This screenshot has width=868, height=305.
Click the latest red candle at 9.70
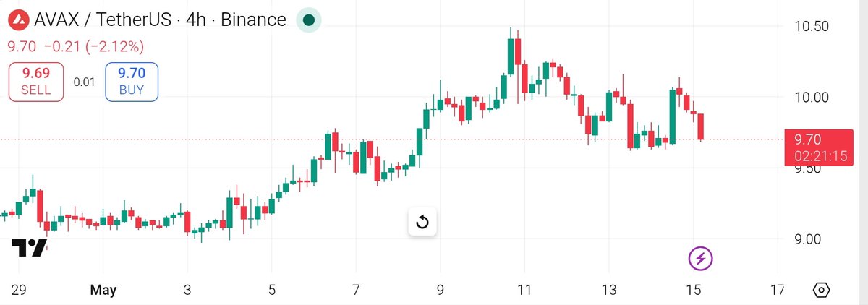[x=702, y=126]
